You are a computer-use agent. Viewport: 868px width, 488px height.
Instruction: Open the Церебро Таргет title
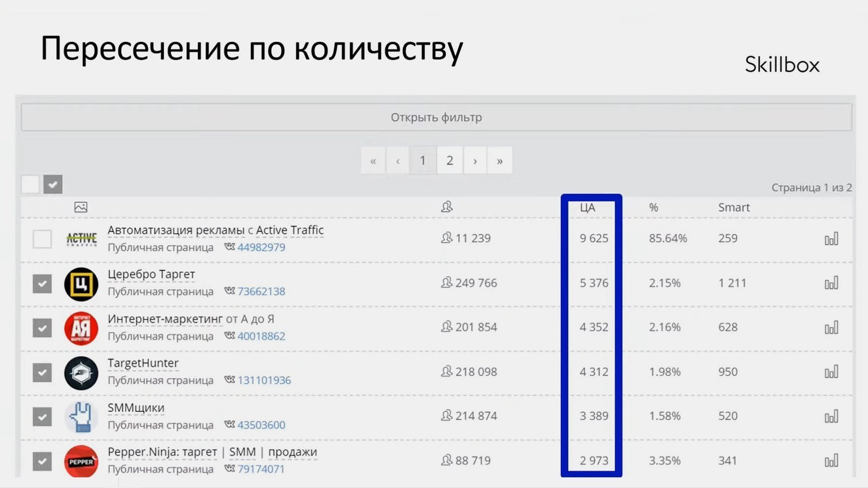[151, 274]
